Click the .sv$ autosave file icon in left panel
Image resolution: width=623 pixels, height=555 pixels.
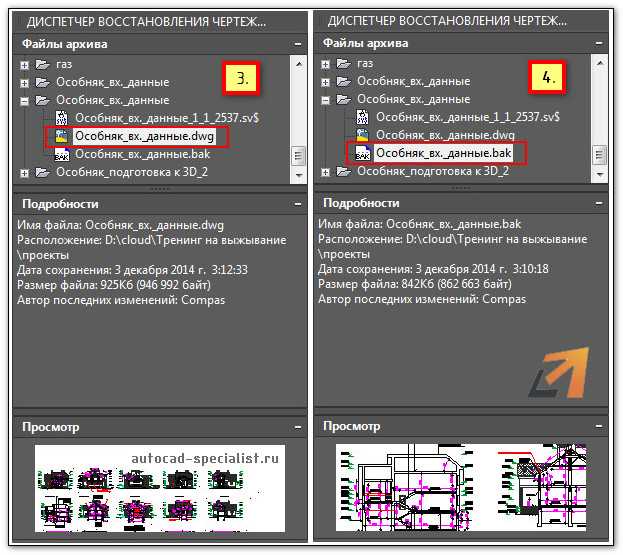click(x=62, y=118)
